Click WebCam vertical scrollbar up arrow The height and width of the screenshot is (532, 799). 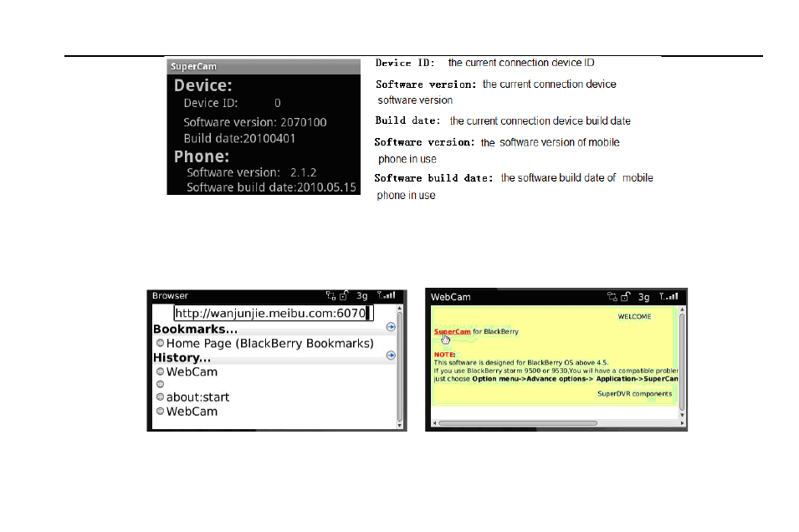point(682,309)
